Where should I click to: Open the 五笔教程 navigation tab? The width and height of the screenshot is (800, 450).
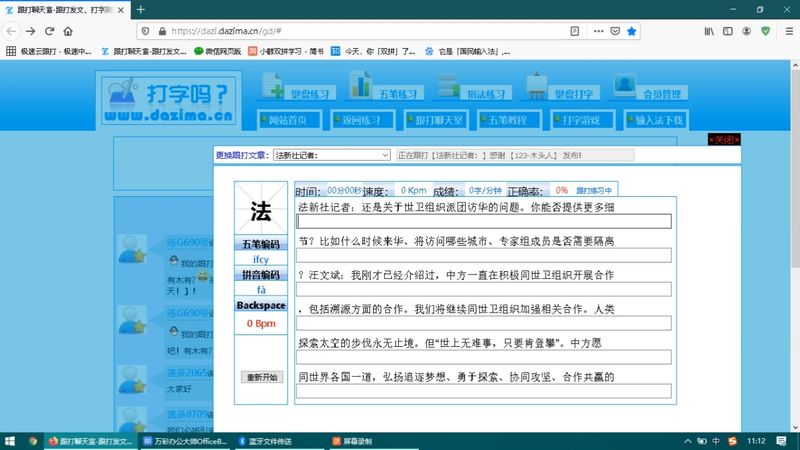507,120
